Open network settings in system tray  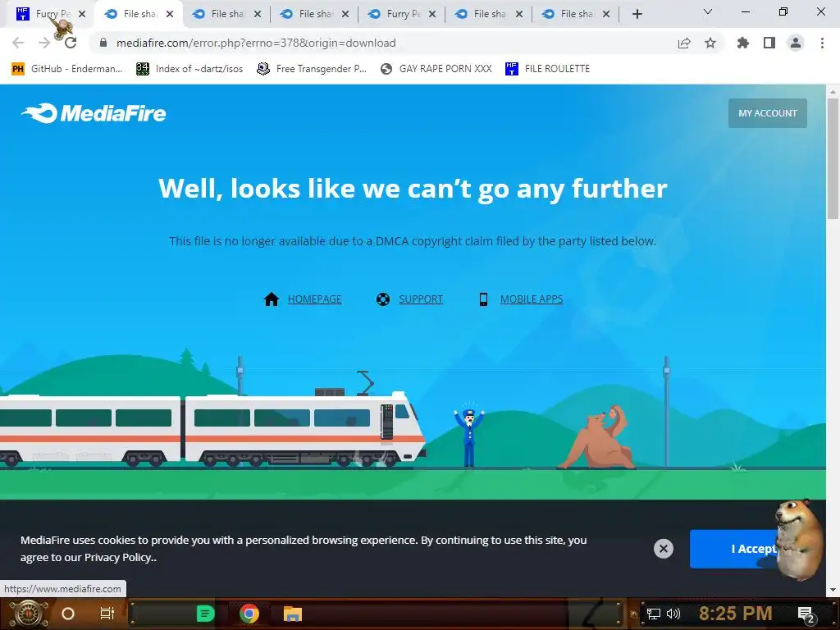(x=654, y=614)
